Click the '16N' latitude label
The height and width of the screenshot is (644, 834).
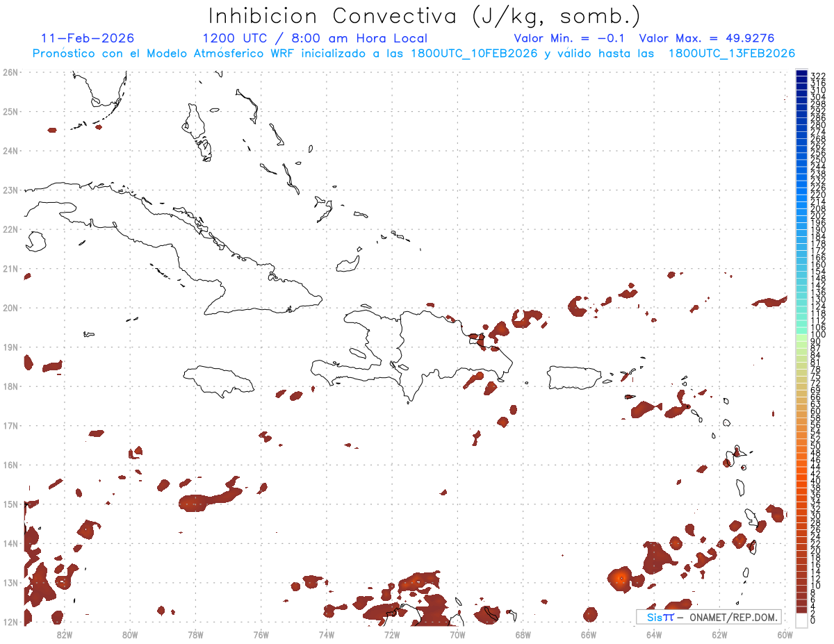[10, 465]
